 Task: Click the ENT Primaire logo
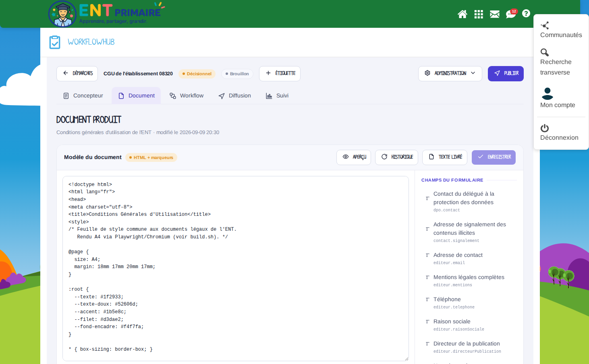(106, 14)
